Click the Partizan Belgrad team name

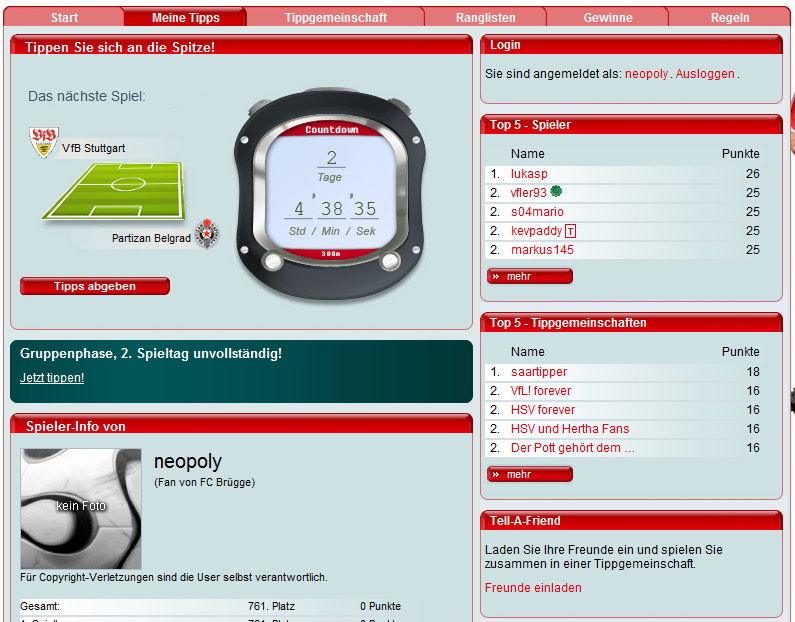click(151, 238)
